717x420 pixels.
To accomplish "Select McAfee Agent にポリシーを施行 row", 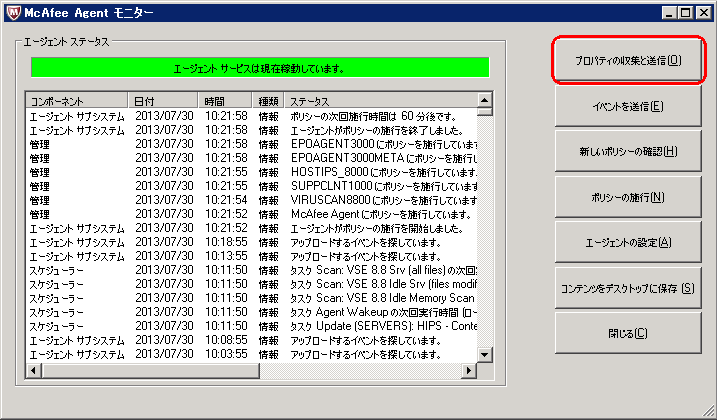I will (251, 215).
